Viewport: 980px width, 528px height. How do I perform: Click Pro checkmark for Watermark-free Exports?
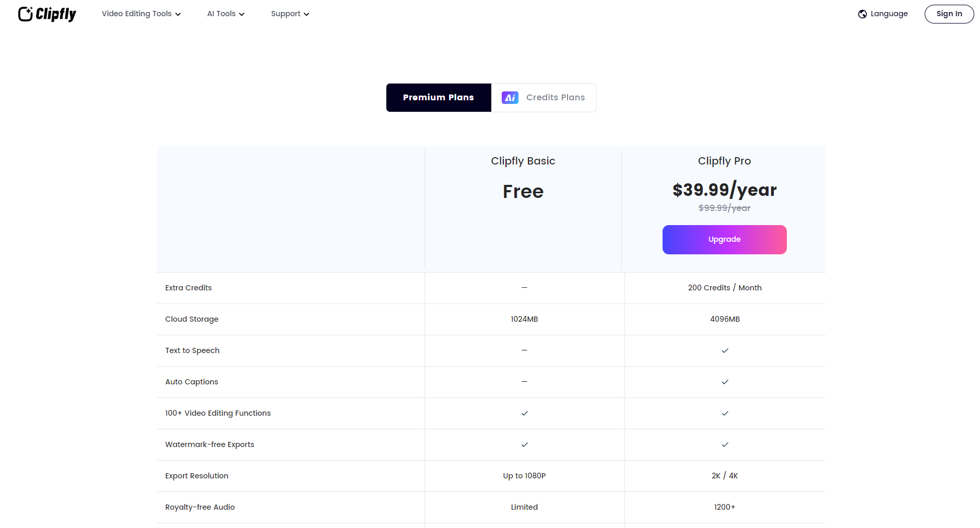tap(725, 444)
